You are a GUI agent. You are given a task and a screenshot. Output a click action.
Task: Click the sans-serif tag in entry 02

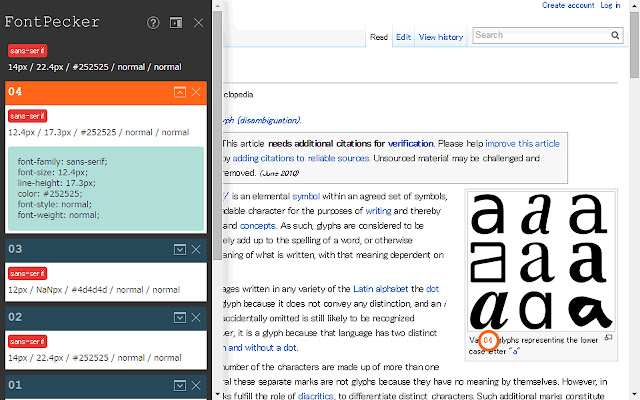(27, 341)
